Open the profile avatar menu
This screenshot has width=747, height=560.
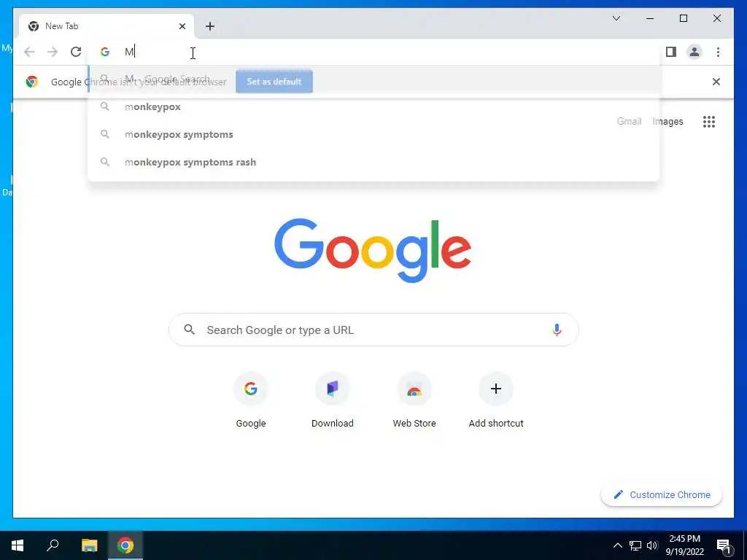click(x=694, y=52)
